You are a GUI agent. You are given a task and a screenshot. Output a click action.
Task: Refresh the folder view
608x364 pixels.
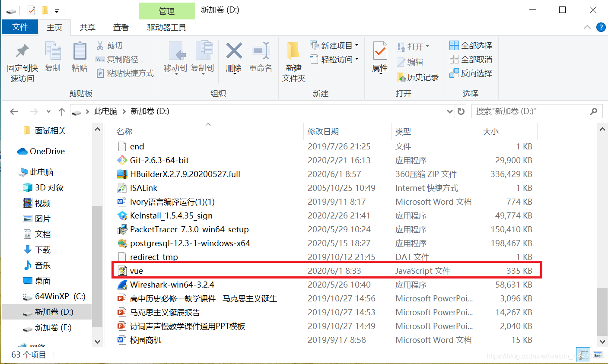coord(461,111)
